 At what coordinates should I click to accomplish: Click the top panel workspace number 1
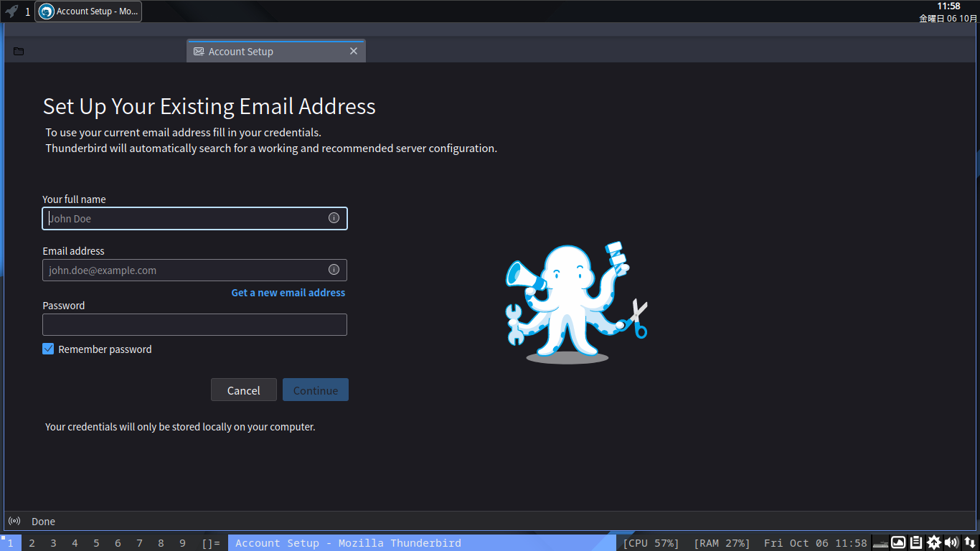point(27,11)
